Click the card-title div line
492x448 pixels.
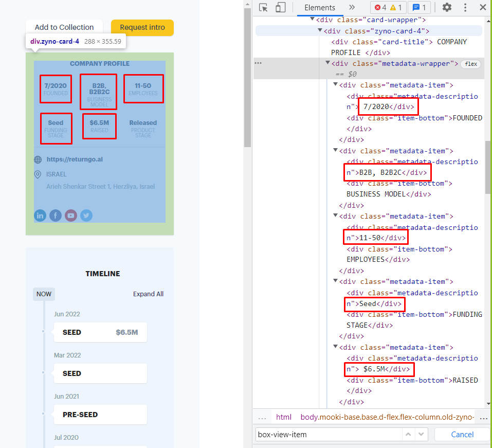[399, 47]
